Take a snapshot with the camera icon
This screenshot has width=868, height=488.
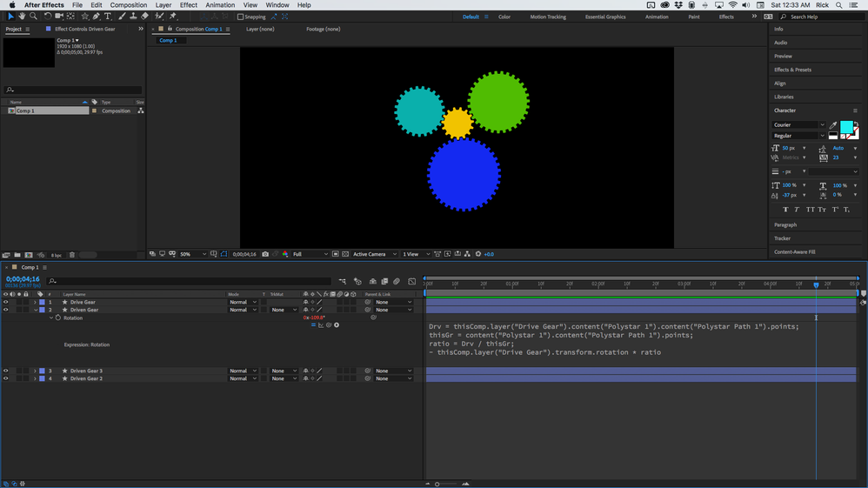pos(265,254)
